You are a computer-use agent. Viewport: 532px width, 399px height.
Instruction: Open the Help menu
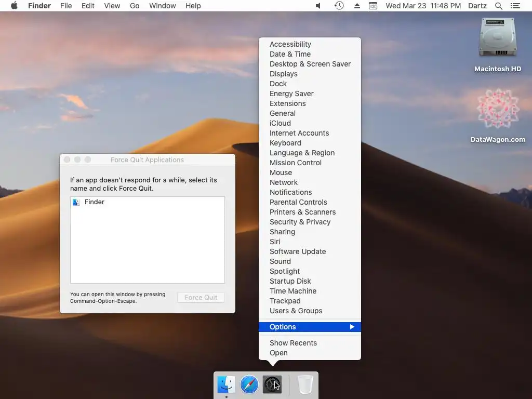(x=193, y=6)
